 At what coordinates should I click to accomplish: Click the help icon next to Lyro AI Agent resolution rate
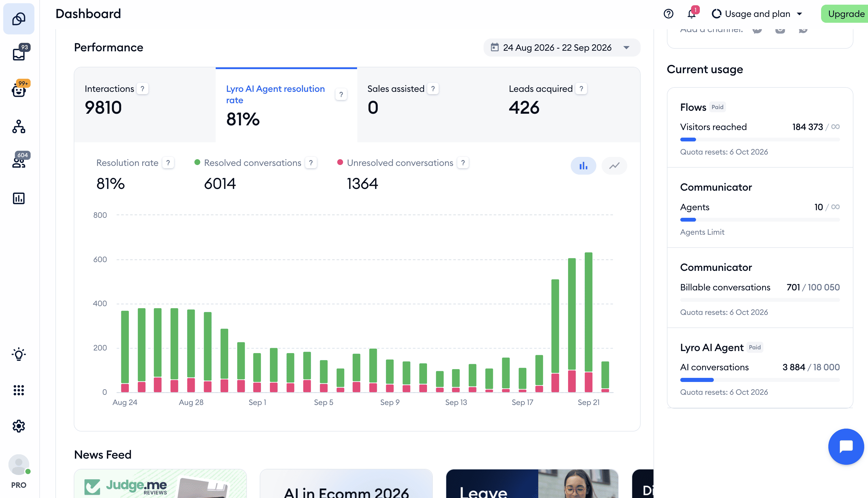[x=341, y=94]
